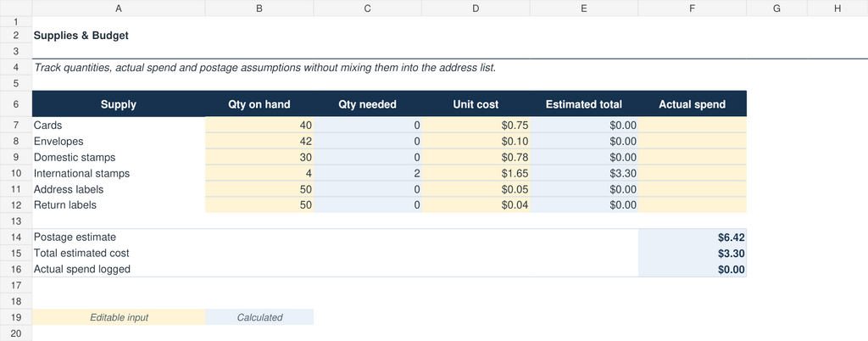This screenshot has height=341, width=868.
Task: Click the Supply header cell
Action: pyautogui.click(x=119, y=104)
